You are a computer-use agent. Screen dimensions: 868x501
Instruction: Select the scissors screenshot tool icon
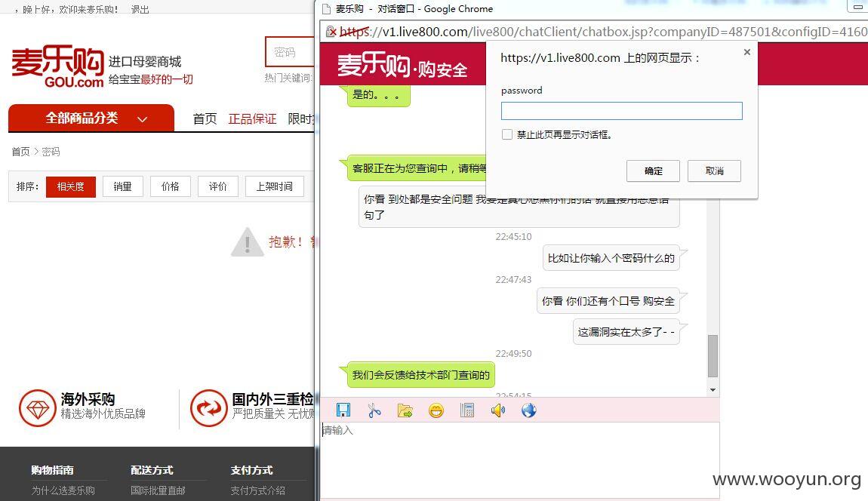point(374,410)
